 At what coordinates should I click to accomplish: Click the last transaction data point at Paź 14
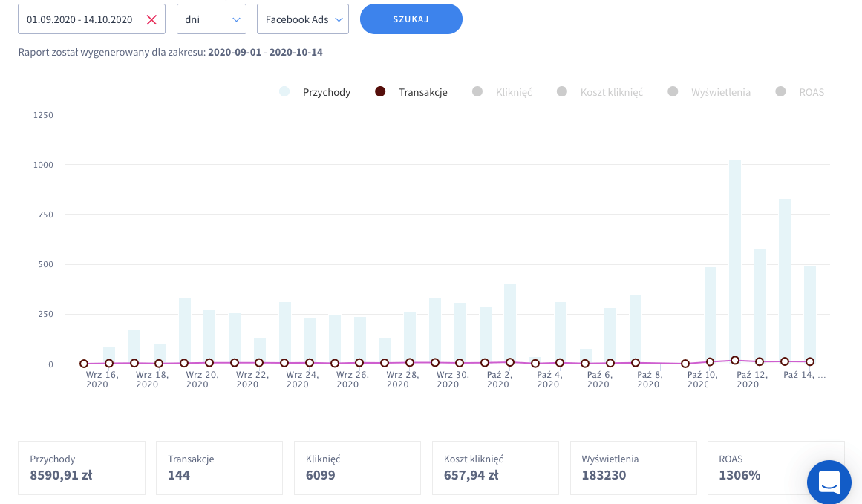pos(810,361)
